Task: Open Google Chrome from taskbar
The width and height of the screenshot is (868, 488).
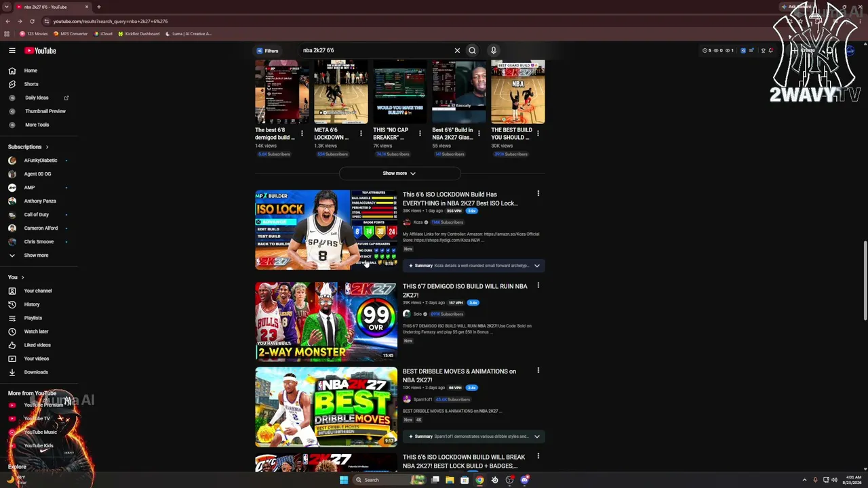Action: pos(479,480)
